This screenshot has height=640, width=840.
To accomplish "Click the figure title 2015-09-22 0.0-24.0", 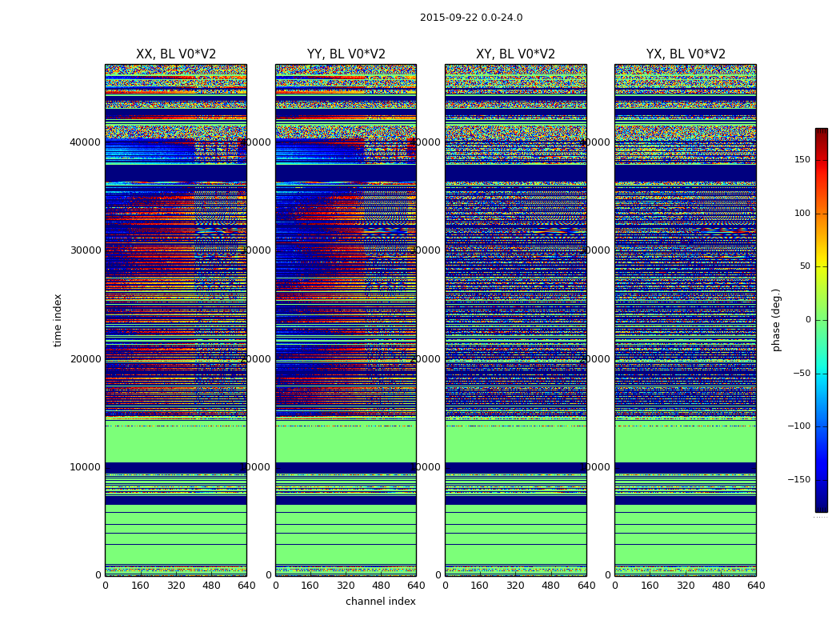I will click(x=471, y=18).
